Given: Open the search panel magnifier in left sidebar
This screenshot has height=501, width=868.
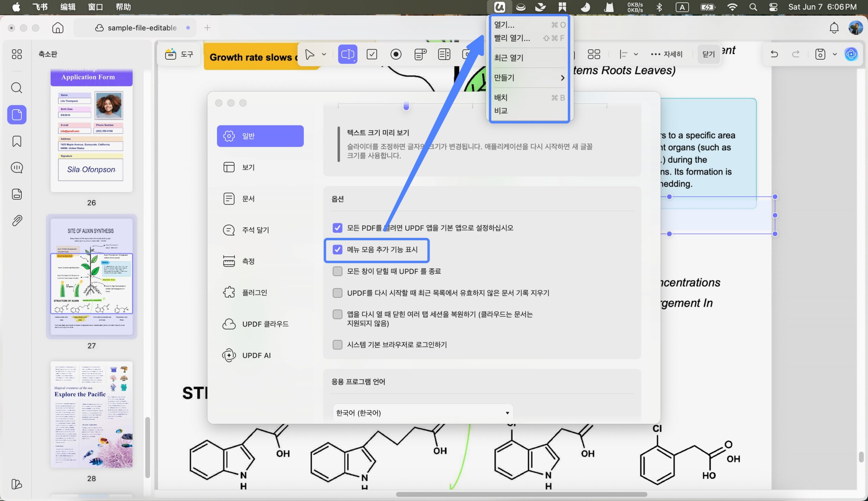Looking at the screenshot, I should click(17, 88).
